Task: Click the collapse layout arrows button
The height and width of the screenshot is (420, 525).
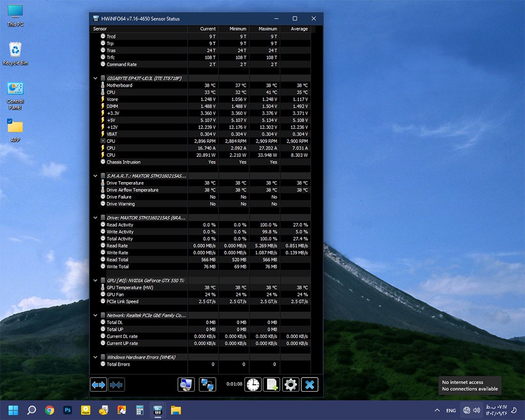Action: [116, 384]
